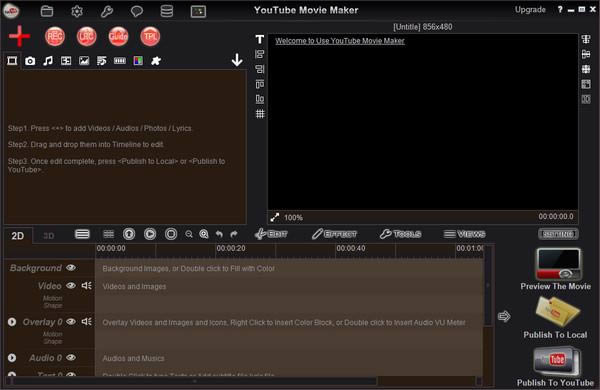Click the Redo arrow

point(234,234)
